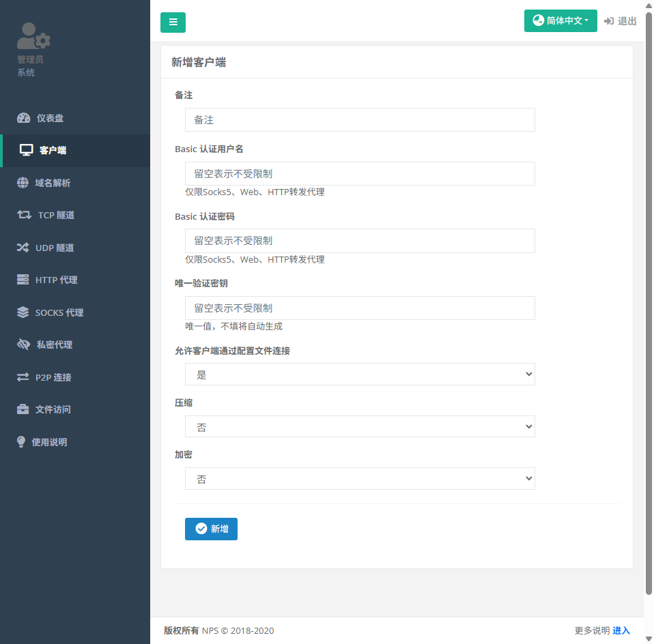Expand the 加密 dropdown

pyautogui.click(x=360, y=478)
